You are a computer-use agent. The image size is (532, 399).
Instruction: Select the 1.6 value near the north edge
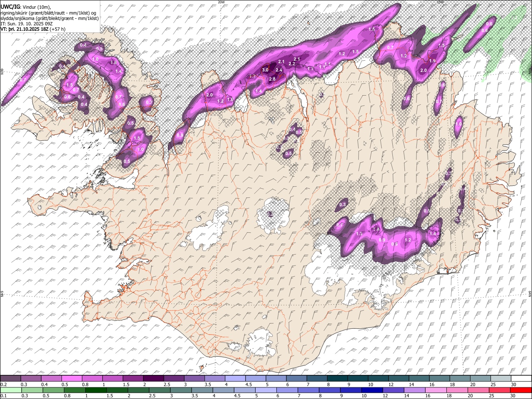click(372, 29)
